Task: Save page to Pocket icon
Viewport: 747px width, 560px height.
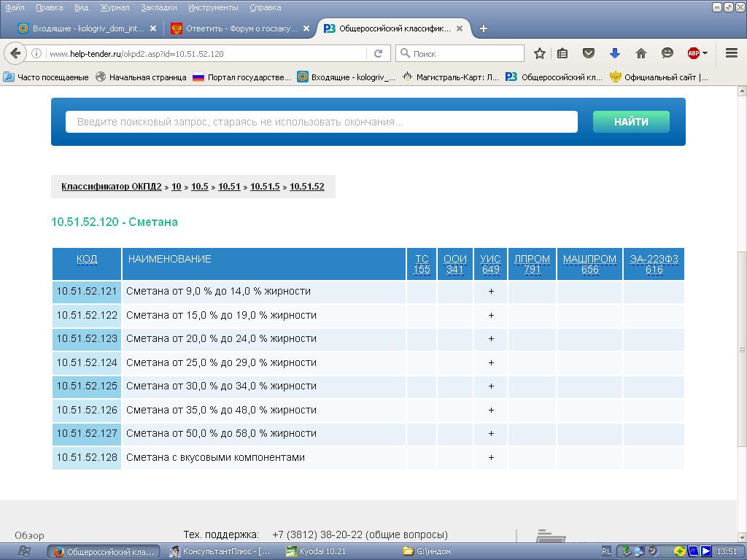Action: point(588,53)
